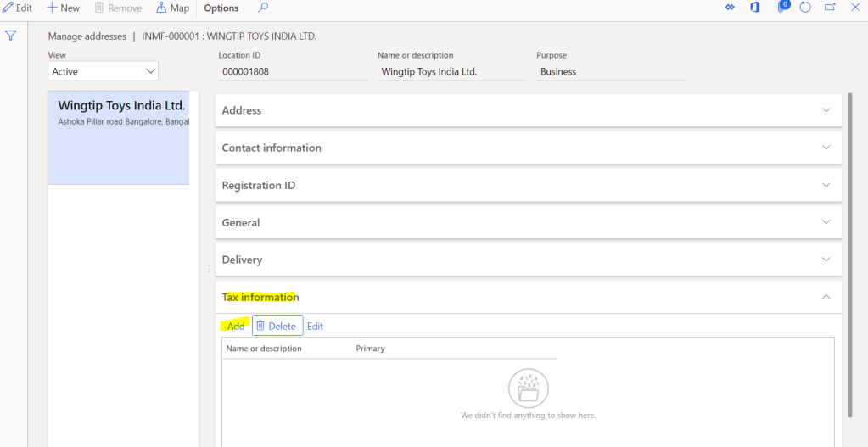Click the Edit pencil button in toolbar
Screen dimensions: 868x447
tap(17, 8)
